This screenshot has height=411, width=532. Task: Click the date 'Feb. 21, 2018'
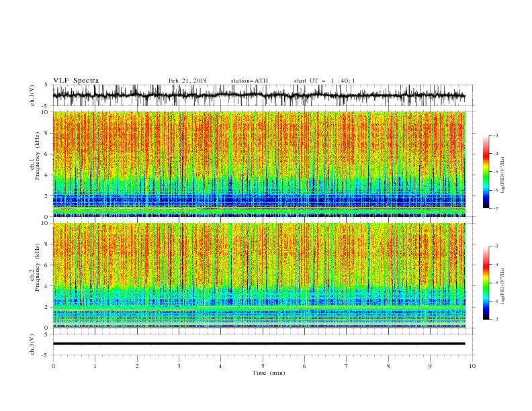(187, 81)
